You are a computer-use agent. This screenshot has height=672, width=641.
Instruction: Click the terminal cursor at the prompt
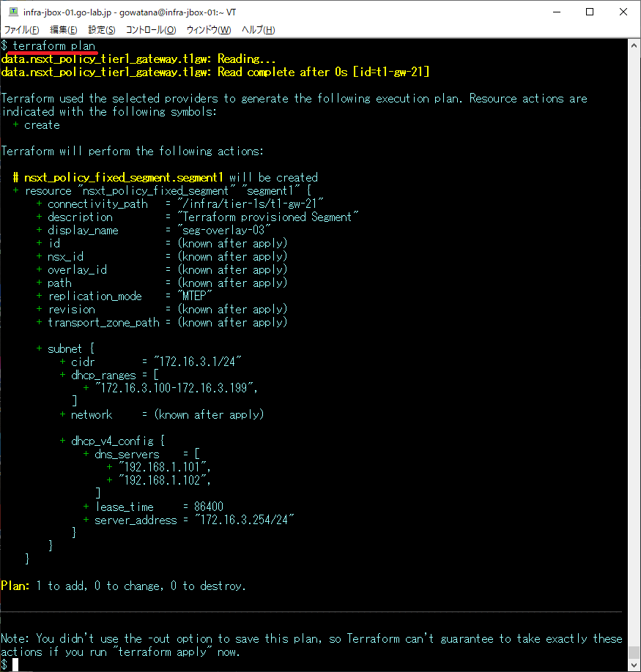point(15,665)
